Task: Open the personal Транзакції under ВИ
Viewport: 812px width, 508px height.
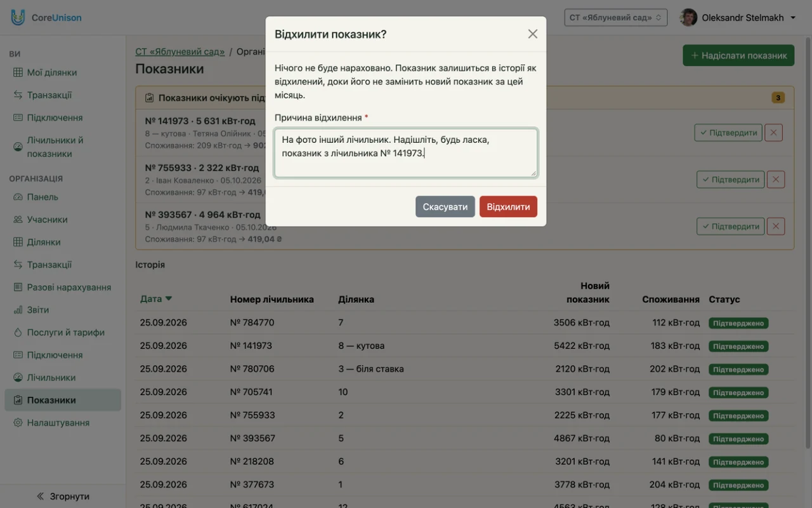Action: pos(63,95)
